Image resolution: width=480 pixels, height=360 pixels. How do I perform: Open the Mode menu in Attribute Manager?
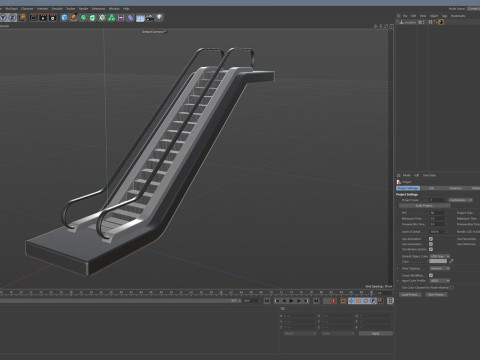point(407,175)
